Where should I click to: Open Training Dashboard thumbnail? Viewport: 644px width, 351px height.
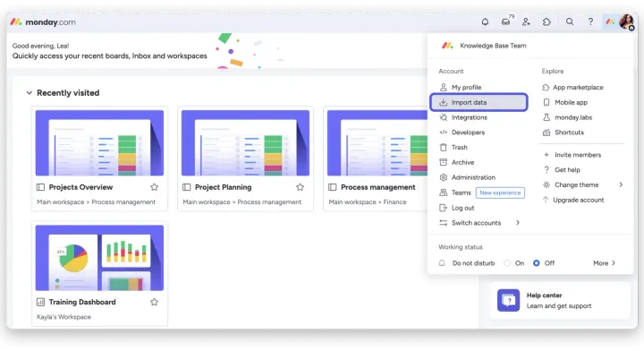click(99, 258)
